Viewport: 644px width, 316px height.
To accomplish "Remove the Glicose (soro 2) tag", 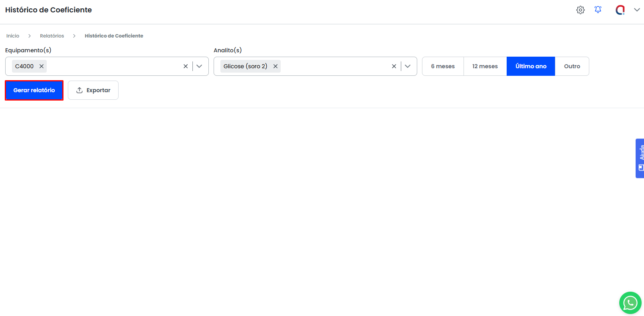I will point(275,66).
